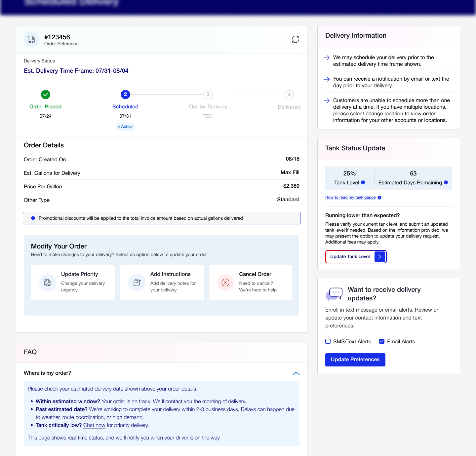476x456 pixels.
Task: Click the Active status badge under Scheduled
Action: [x=126, y=127]
